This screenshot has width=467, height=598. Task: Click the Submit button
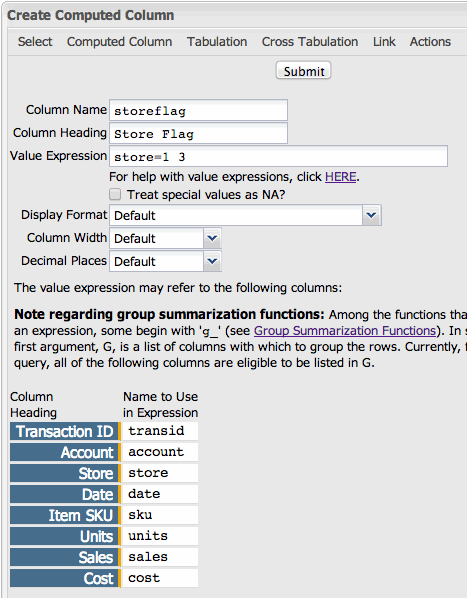(303, 71)
